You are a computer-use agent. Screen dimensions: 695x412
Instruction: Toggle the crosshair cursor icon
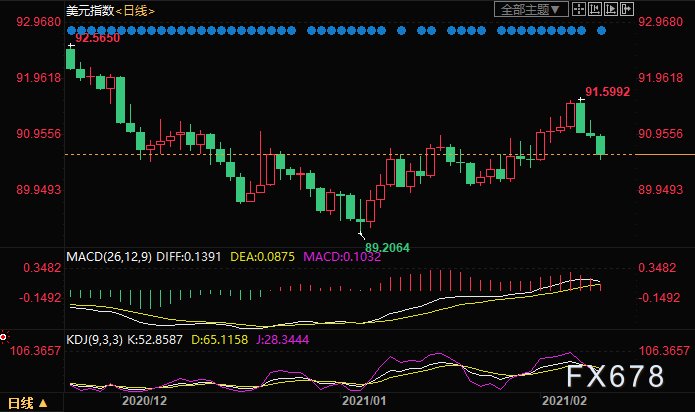click(579, 9)
